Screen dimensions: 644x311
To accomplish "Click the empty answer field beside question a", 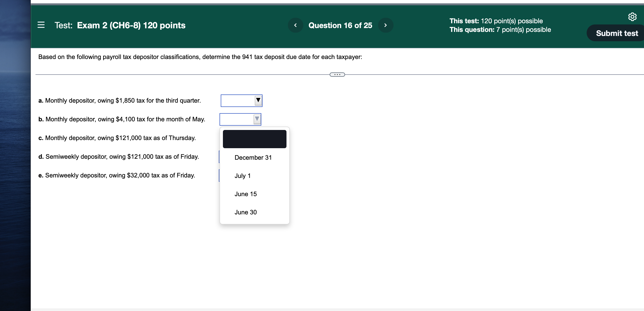I will point(238,100).
